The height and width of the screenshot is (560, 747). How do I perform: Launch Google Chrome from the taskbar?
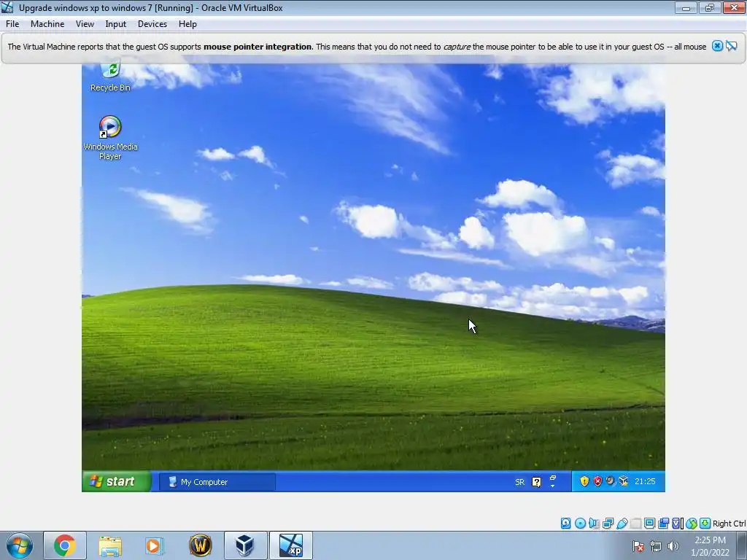(65, 545)
